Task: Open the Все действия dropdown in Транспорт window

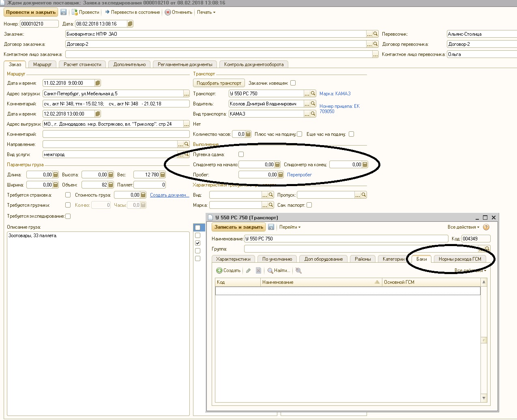Action: [x=463, y=227]
